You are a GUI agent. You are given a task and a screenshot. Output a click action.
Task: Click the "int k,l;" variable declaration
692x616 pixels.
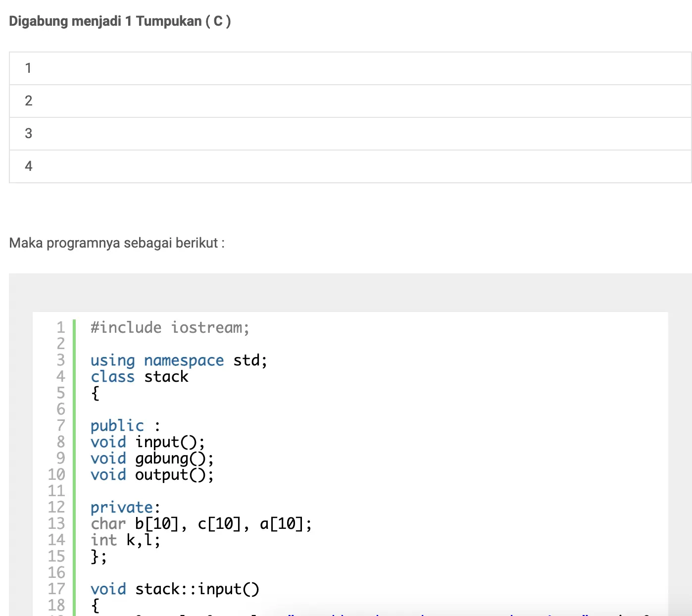pyautogui.click(x=125, y=540)
